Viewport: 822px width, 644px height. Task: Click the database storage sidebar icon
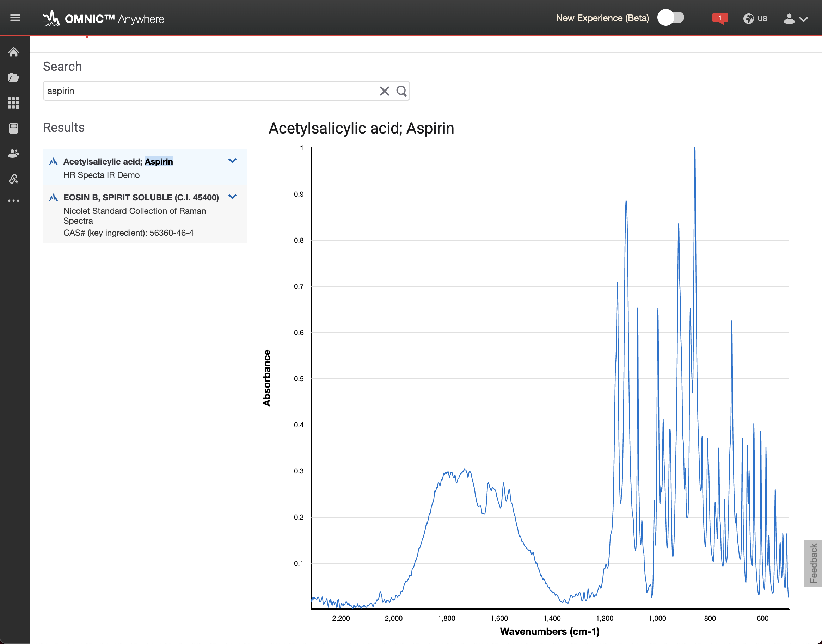(14, 128)
